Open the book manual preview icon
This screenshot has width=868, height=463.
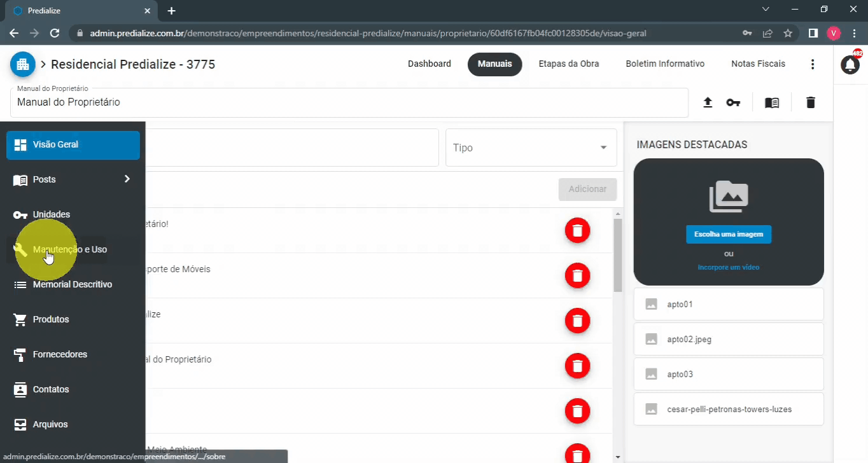[x=772, y=102]
